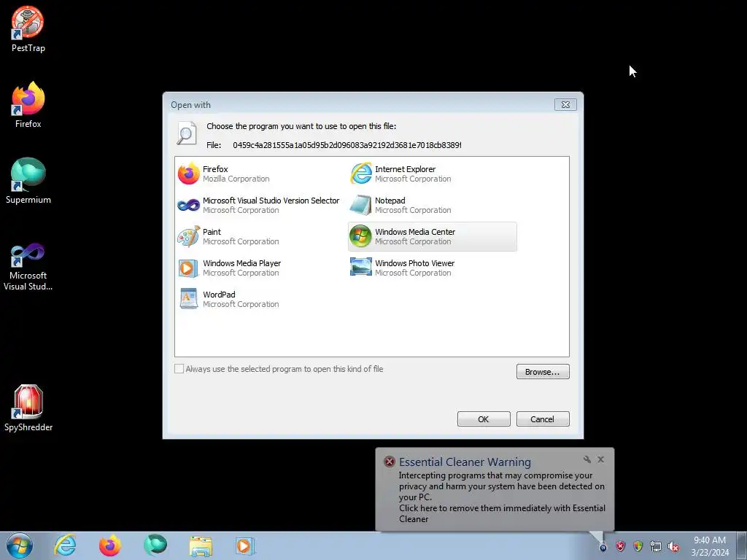
Task: Select the Supermium desktop icon
Action: (x=28, y=181)
